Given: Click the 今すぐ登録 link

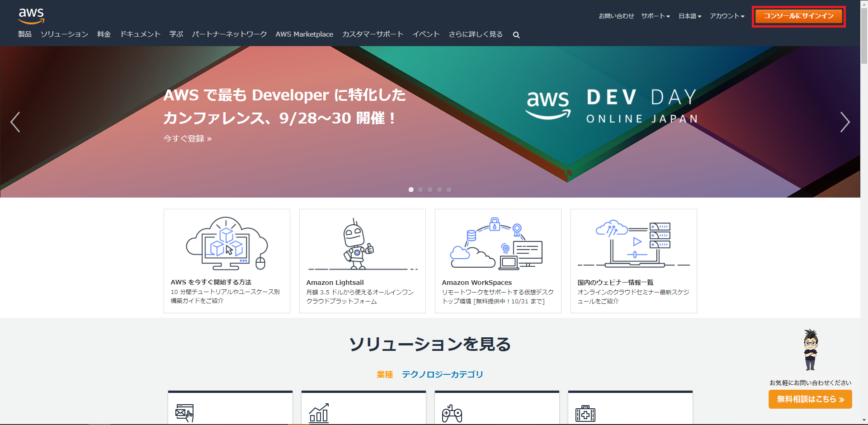Looking at the screenshot, I should (187, 139).
